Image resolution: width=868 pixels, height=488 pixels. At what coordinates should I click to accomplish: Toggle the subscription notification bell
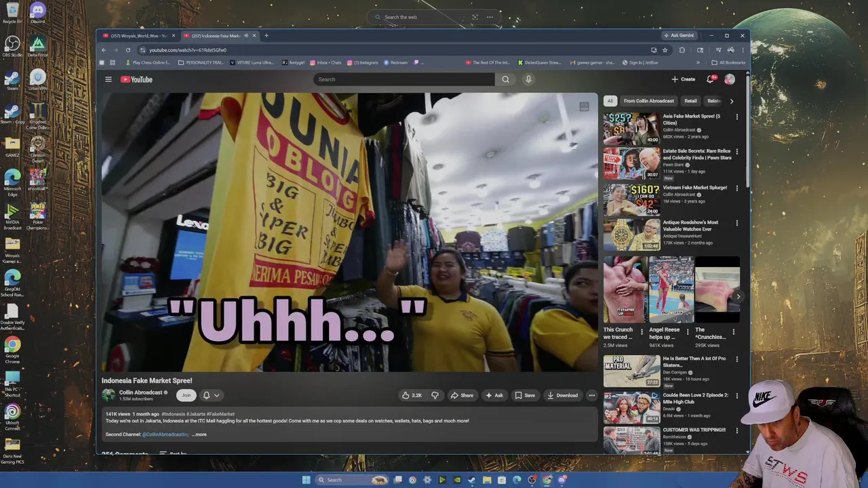[206, 395]
